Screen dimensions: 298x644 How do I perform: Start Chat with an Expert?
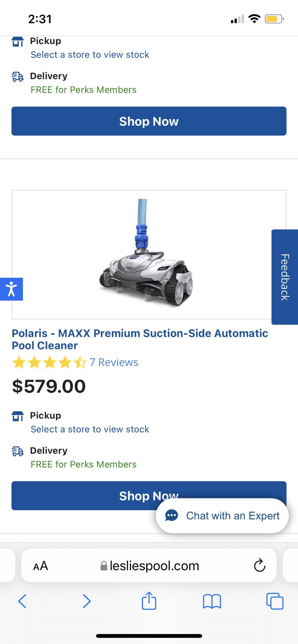pyautogui.click(x=232, y=516)
